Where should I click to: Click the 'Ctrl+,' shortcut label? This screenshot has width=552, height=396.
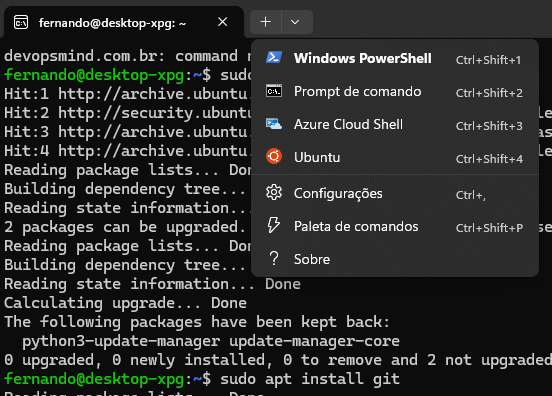[x=471, y=195]
